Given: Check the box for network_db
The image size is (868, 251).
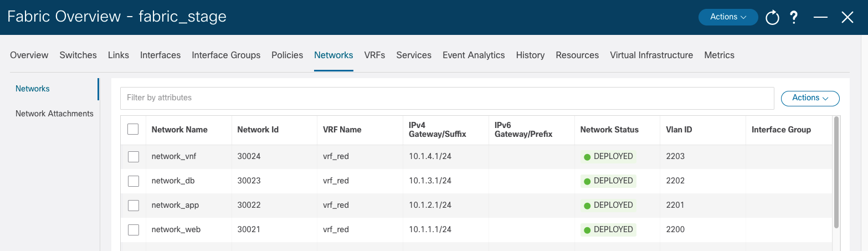Looking at the screenshot, I should coord(133,181).
